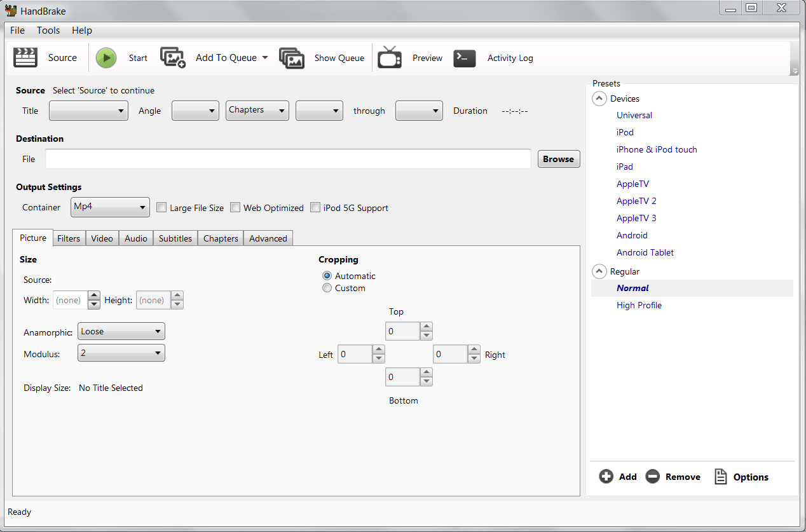Image resolution: width=806 pixels, height=532 pixels.
Task: Open the Modulus dropdown
Action: point(121,353)
